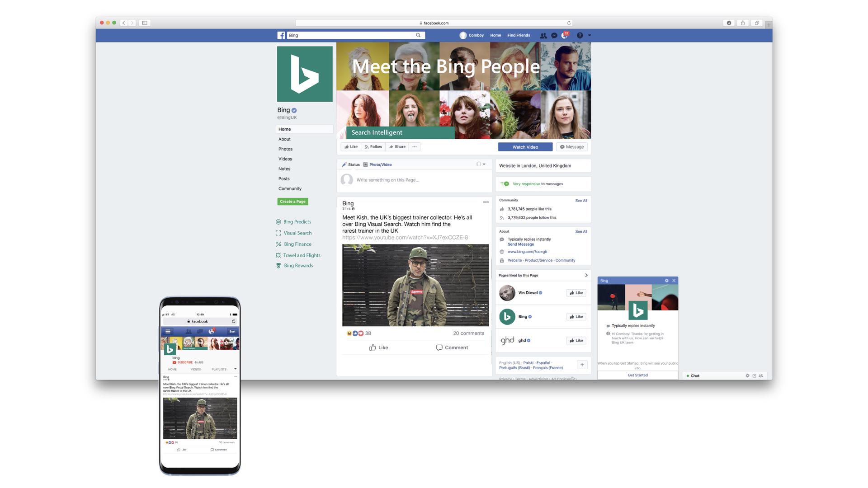Image resolution: width=868 pixels, height=488 pixels.
Task: Click the Like button under the cover photo
Action: [x=351, y=147]
